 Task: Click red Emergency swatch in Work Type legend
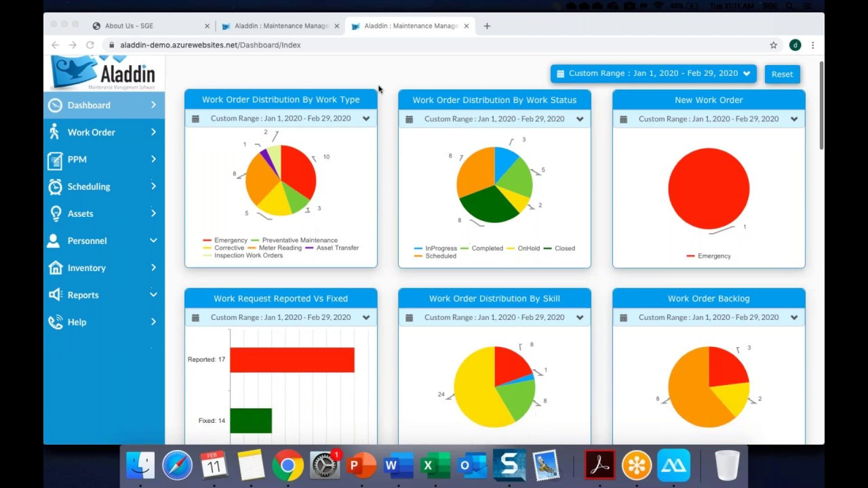pyautogui.click(x=207, y=241)
